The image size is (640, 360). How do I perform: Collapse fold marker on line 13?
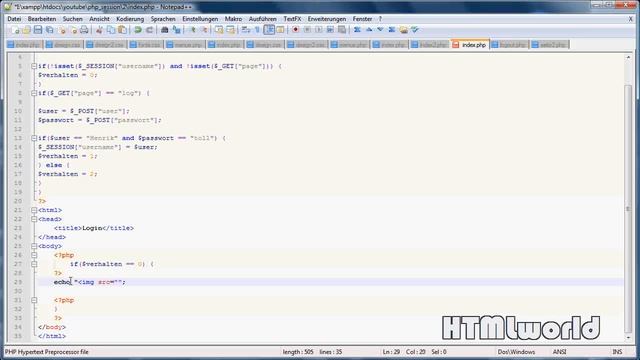coord(34,138)
